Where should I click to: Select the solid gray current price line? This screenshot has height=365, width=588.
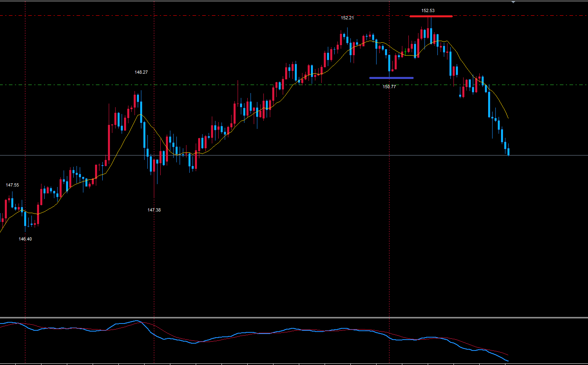[x=282, y=155]
